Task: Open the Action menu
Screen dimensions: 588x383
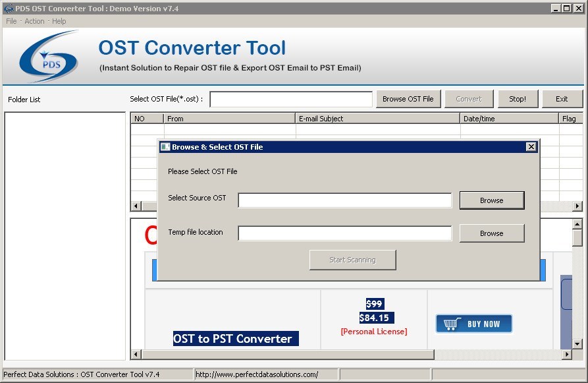Action: 34,21
